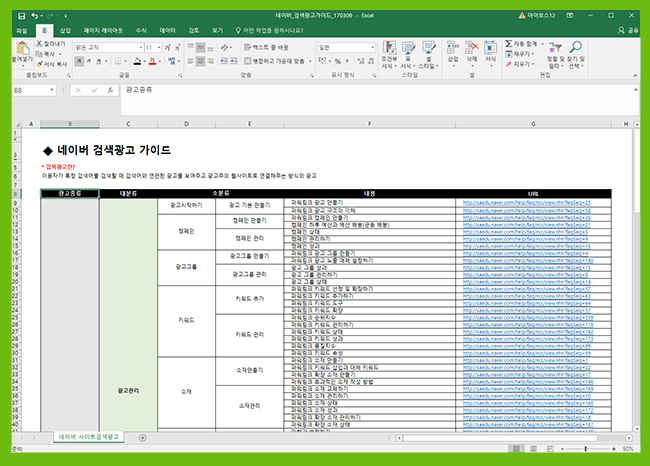Click the fill color bucket swatch
The width and height of the screenshot is (650, 466).
click(x=137, y=61)
